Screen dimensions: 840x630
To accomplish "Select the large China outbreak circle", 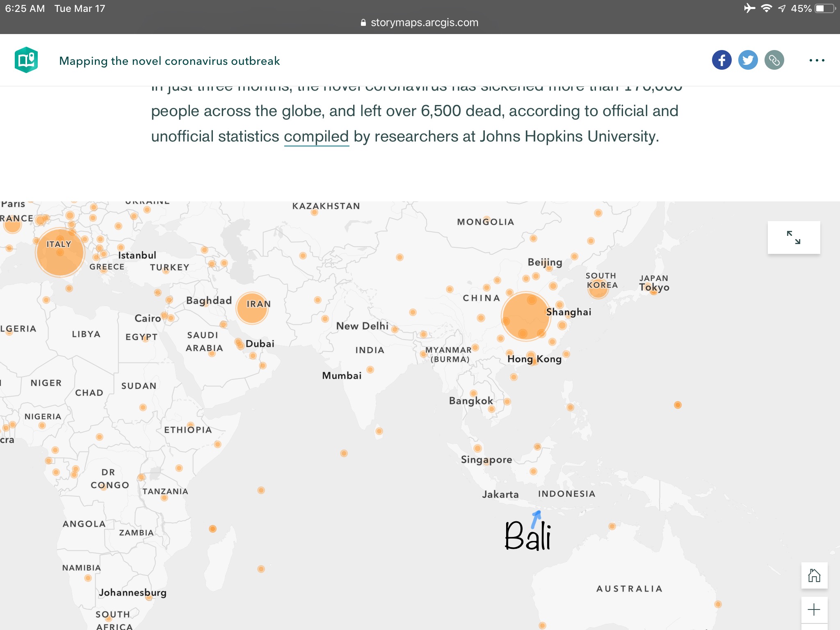I will 525,316.
